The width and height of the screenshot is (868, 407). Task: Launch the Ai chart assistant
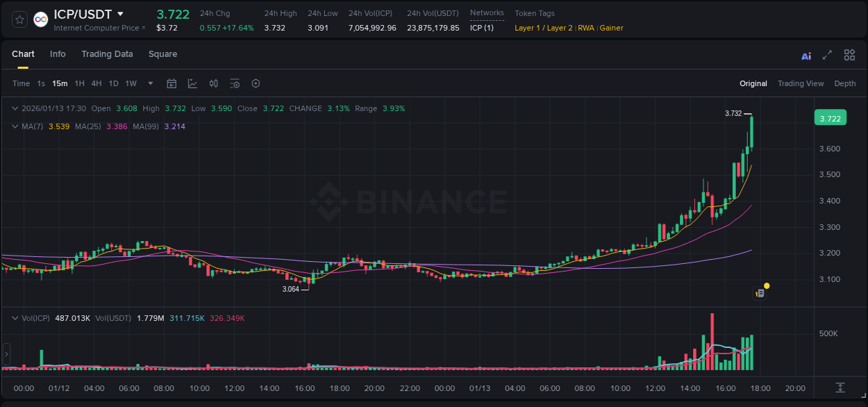pos(806,55)
